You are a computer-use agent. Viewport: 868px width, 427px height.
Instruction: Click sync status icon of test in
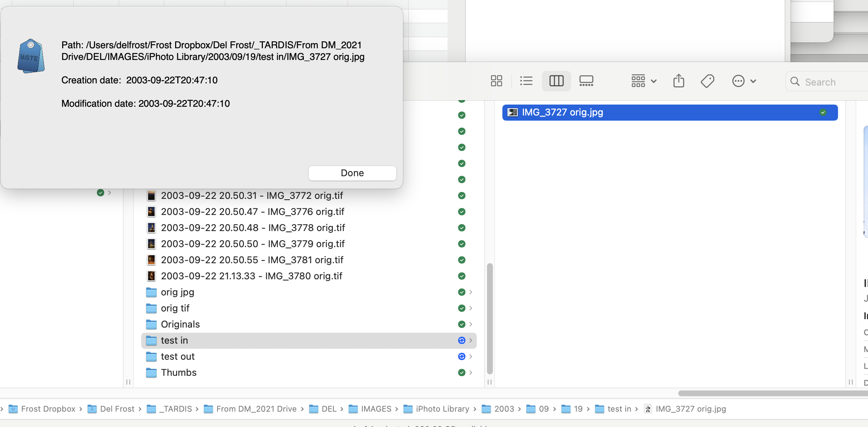[461, 340]
